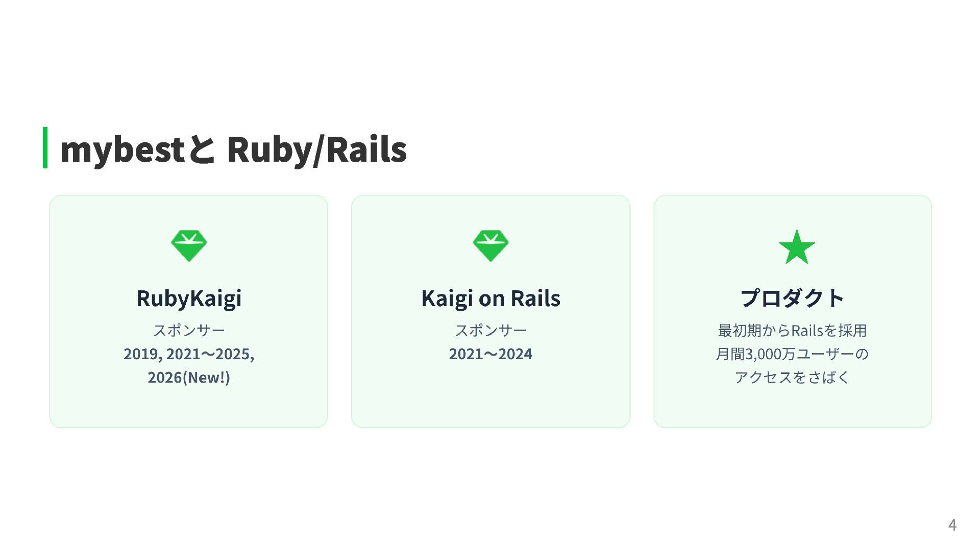The width and height of the screenshot is (980, 551).
Task: Click the 月間3,000万ユーザーの line
Action: tap(793, 354)
